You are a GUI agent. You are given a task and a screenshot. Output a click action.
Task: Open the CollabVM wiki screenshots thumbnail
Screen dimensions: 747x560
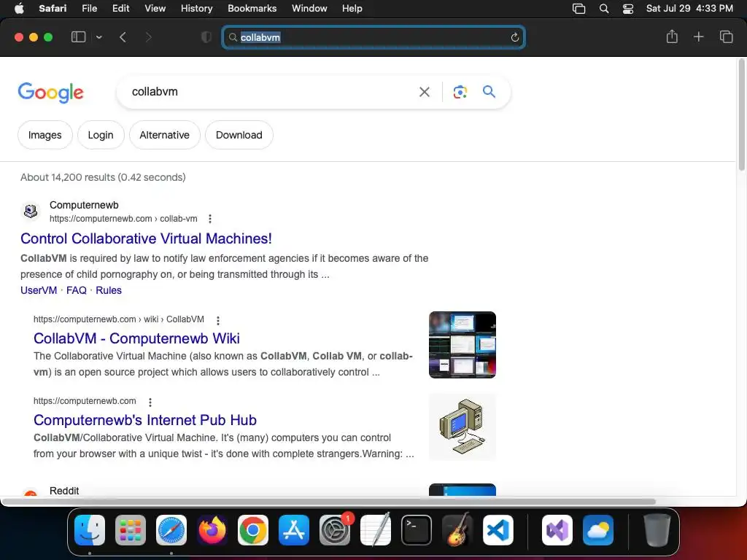point(462,345)
